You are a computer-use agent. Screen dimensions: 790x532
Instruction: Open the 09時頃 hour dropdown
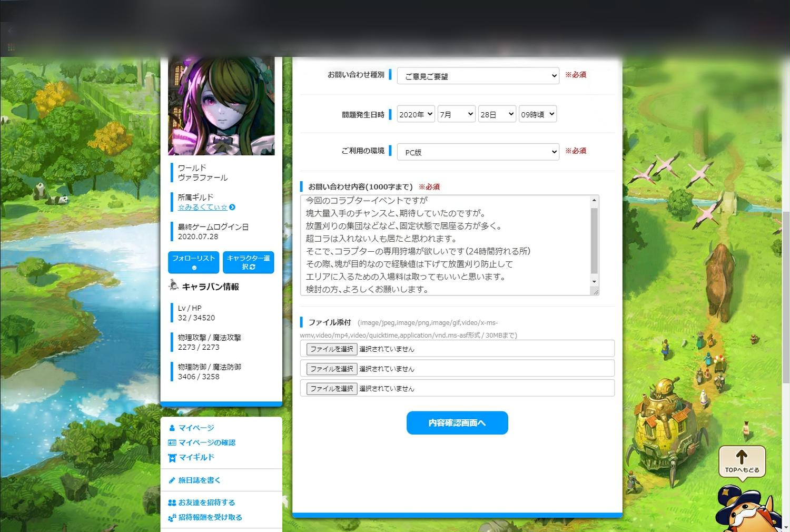click(x=537, y=114)
